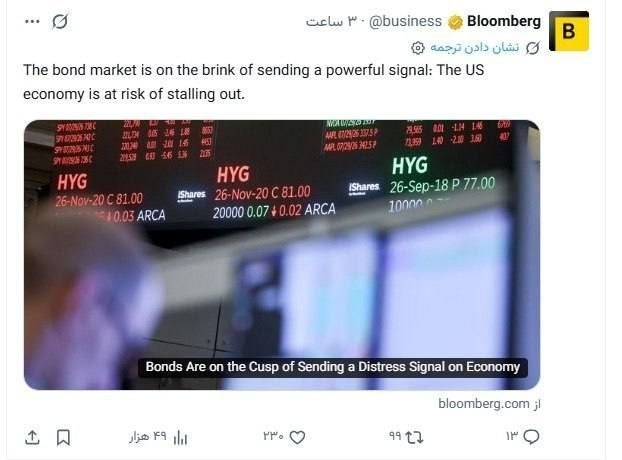Image resolution: width=622 pixels, height=460 pixels.
Task: Click the reply speech bubble icon
Action: click(x=531, y=437)
